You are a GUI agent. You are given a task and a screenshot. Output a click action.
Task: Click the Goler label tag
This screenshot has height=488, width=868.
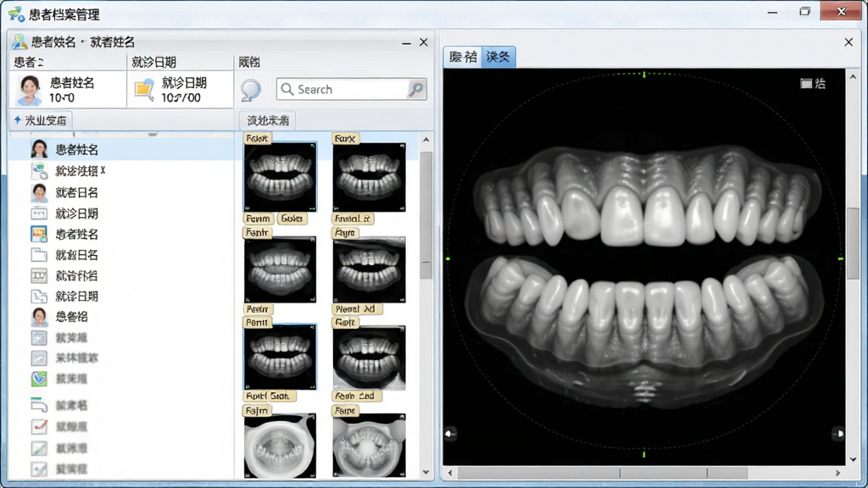[x=292, y=219]
